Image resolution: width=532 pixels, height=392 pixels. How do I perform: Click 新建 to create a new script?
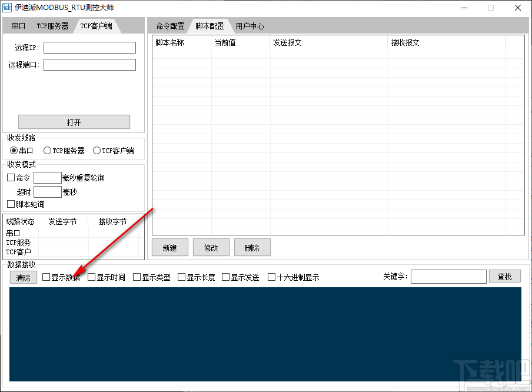pyautogui.click(x=169, y=247)
